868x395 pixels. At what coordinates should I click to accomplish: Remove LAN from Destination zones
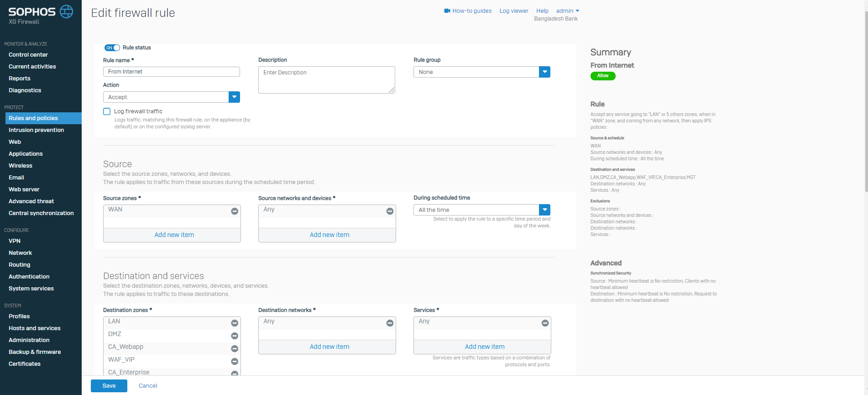pos(235,323)
